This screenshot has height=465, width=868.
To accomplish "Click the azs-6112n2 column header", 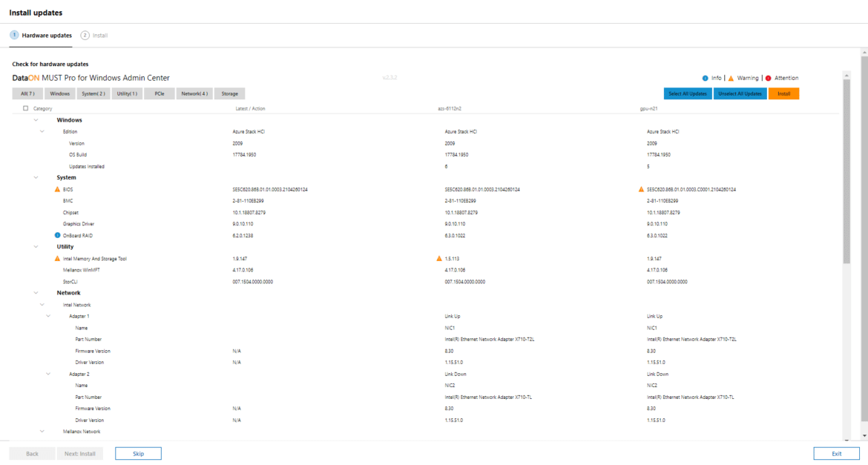I will (450, 108).
